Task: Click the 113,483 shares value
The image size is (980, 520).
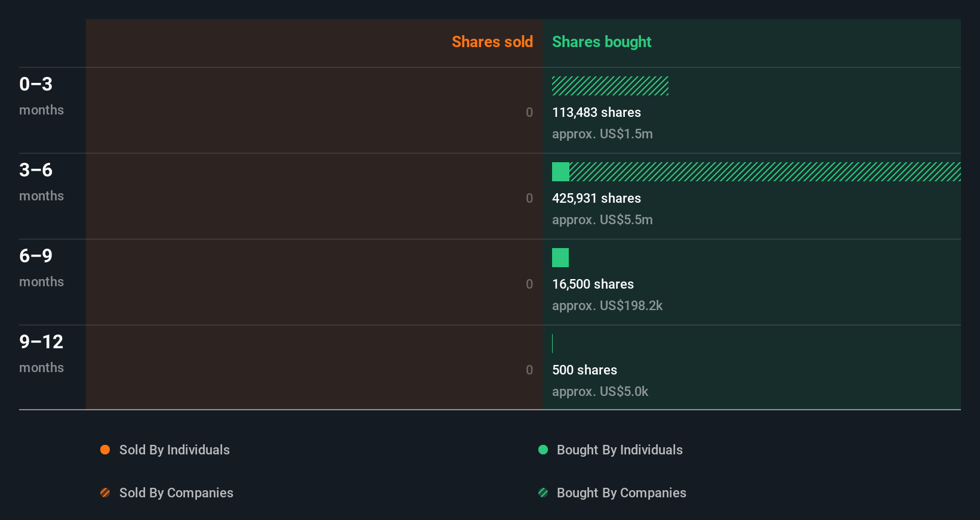Action: tap(596, 112)
